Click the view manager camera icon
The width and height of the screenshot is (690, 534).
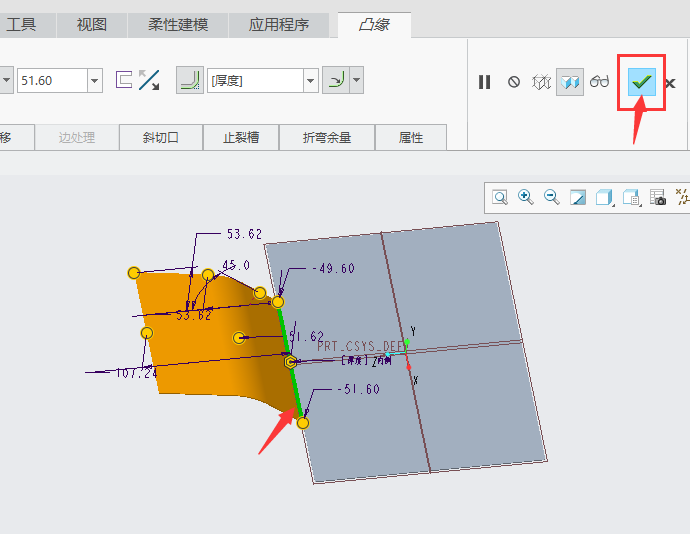(657, 197)
